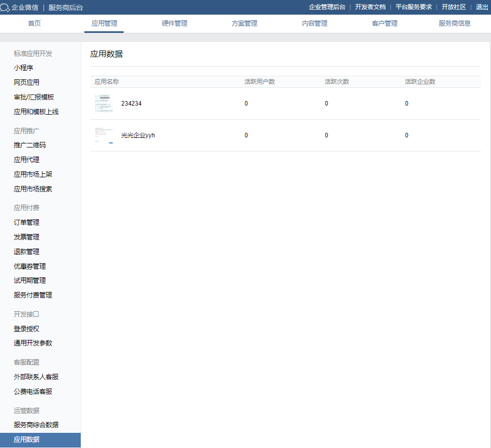Click the 活跃次数 column header
491x448 pixels.
[337, 82]
